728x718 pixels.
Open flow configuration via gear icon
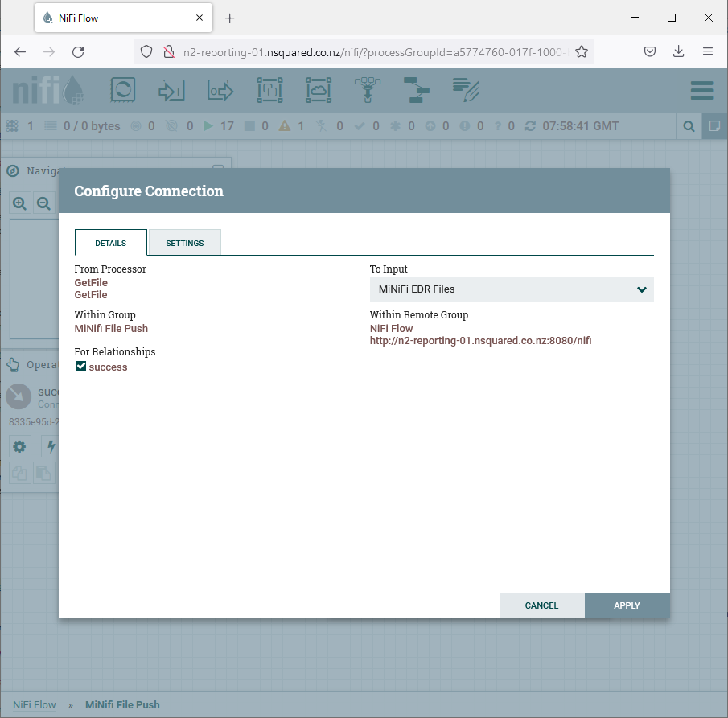pyautogui.click(x=19, y=446)
